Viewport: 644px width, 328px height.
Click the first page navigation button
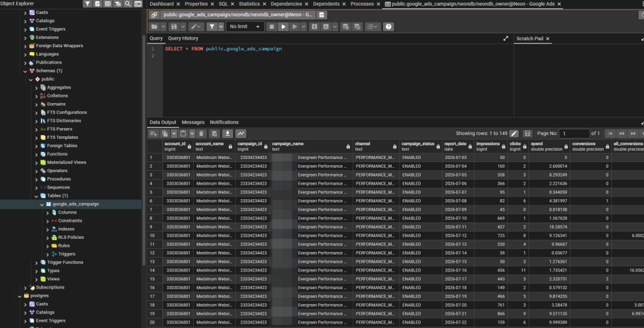610,133
